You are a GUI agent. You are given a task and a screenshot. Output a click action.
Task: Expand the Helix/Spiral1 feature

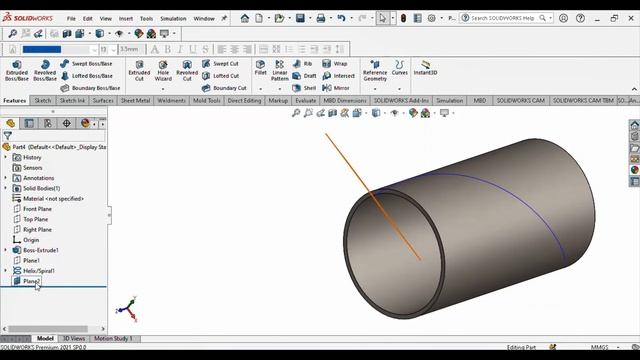6,271
